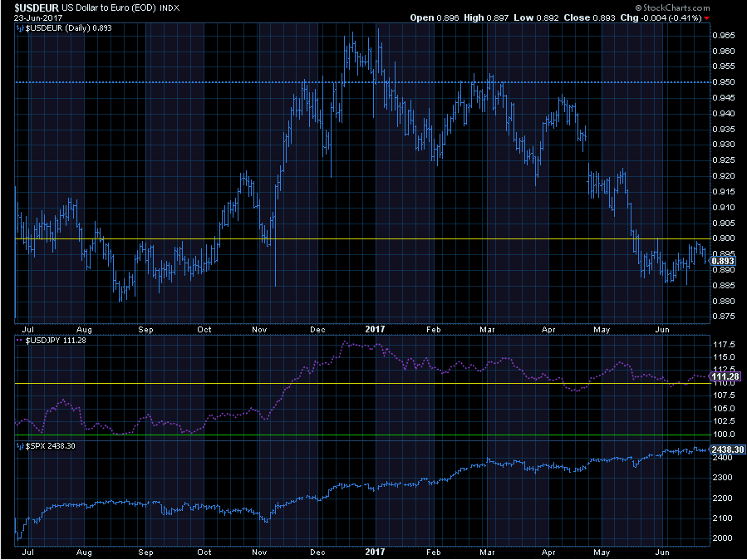The width and height of the screenshot is (747, 560).
Task: Click the 0.900 price axis label
Action: pos(724,238)
